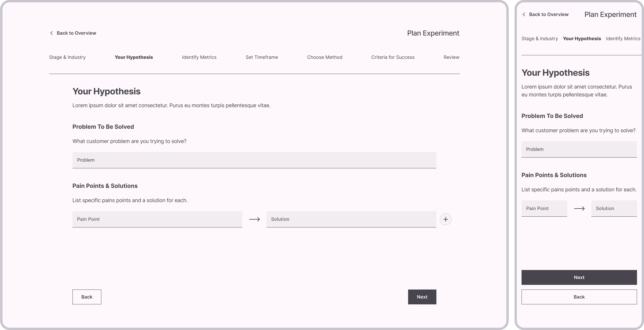Open Identify Metrics in the mobile panel
This screenshot has height=330, width=644.
pyautogui.click(x=623, y=38)
